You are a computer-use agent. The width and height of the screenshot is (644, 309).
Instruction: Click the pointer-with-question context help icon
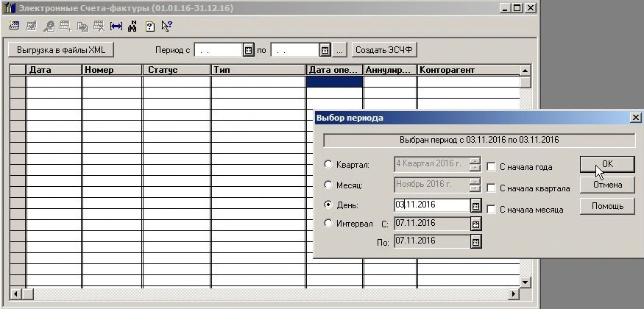(167, 26)
